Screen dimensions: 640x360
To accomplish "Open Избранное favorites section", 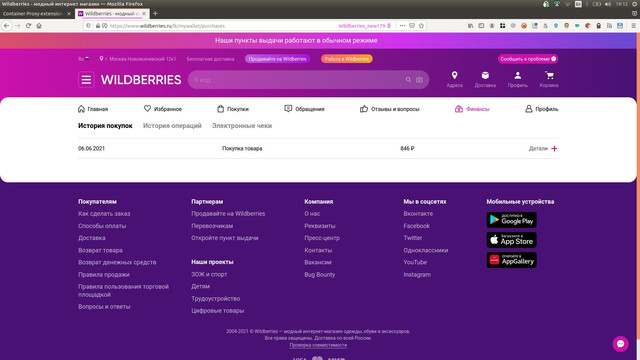I will pos(163,109).
